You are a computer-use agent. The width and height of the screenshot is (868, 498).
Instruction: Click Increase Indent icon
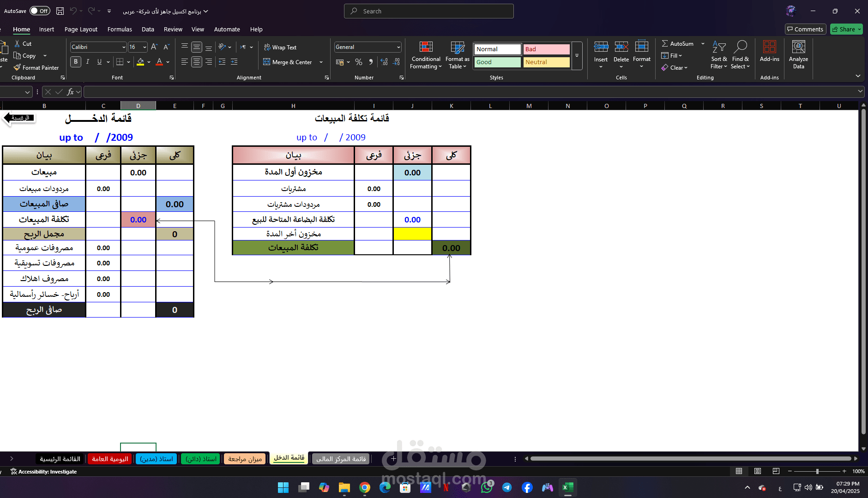pos(234,62)
